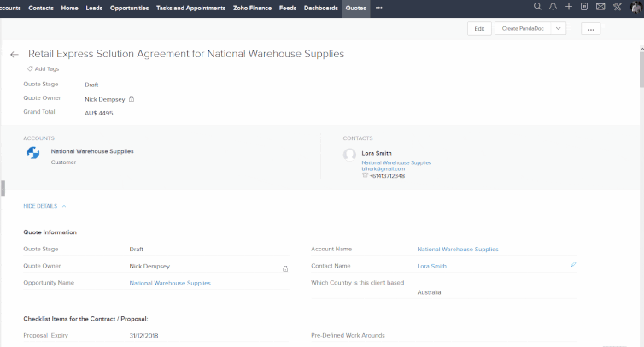Open Create PandaDoc dropdown arrow
This screenshot has height=347, width=644.
coord(558,28)
